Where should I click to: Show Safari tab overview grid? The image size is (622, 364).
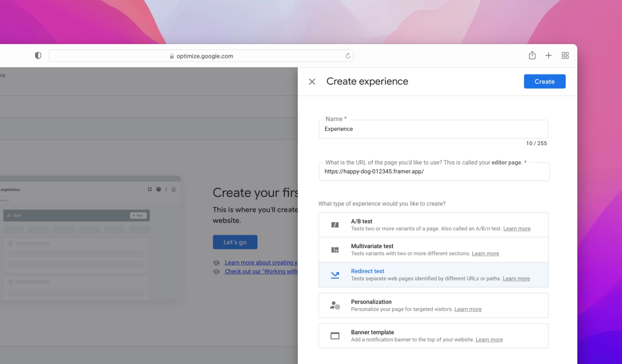tap(565, 55)
